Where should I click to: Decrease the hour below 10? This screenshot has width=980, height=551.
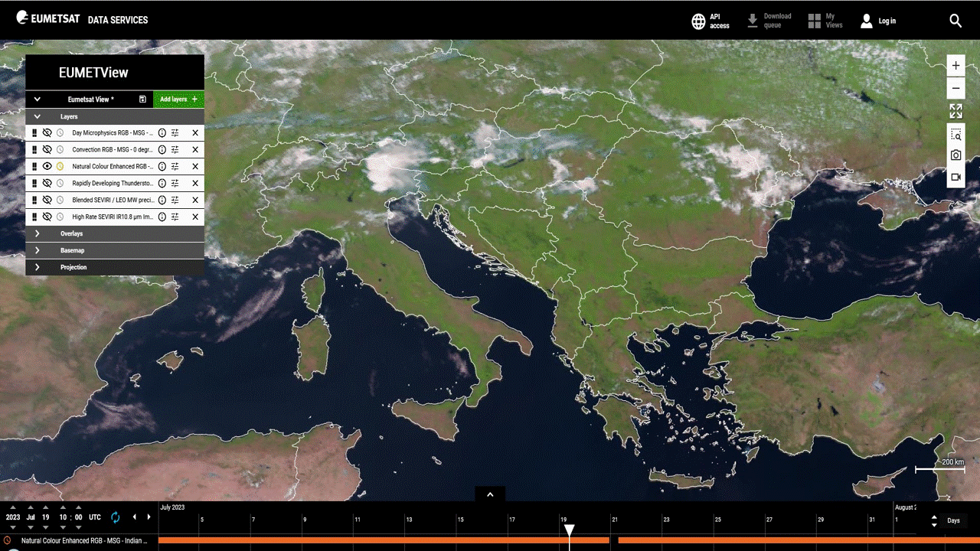click(x=64, y=527)
